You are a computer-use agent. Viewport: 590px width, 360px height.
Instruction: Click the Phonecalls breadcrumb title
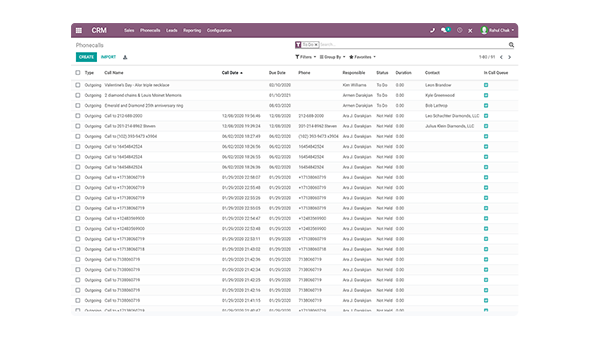point(90,45)
